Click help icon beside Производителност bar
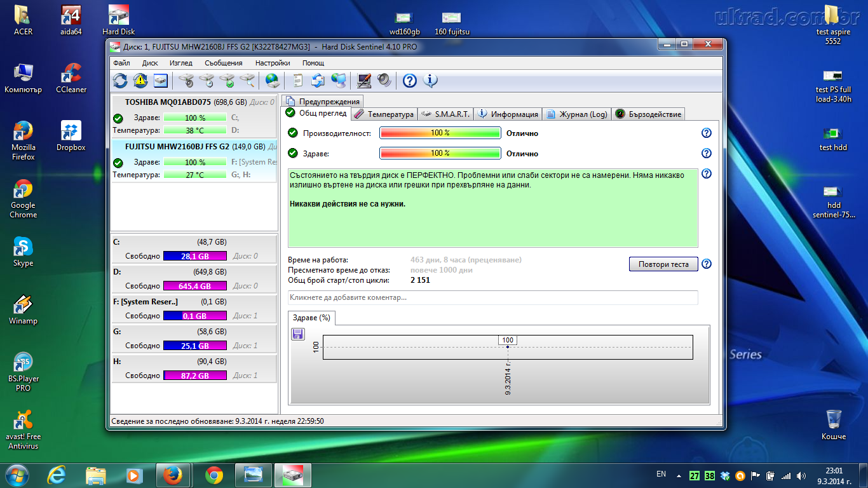 point(706,133)
